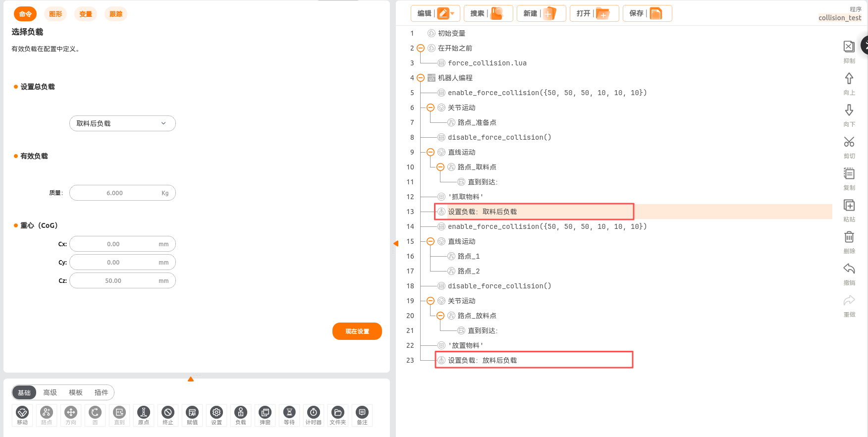Click the 现在设置 button
The height and width of the screenshot is (437, 868).
[357, 331]
